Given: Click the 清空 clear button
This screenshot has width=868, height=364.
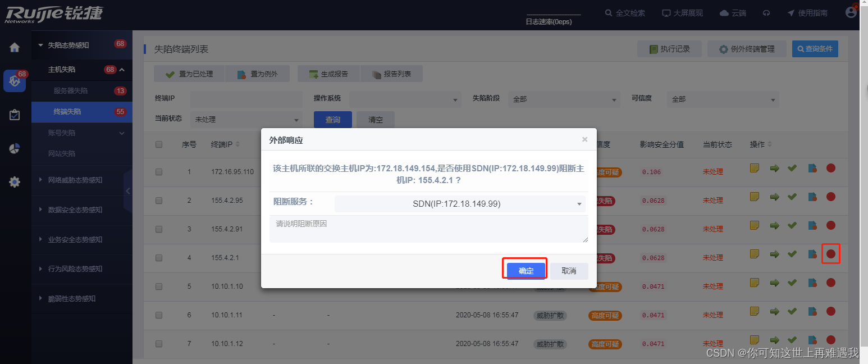Looking at the screenshot, I should (376, 120).
